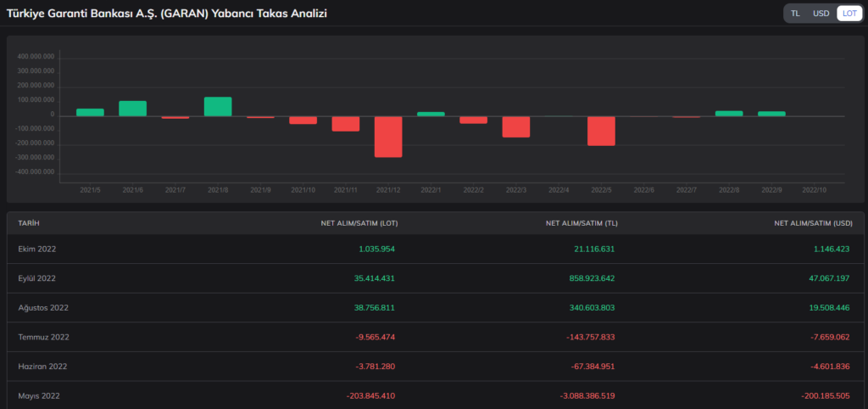This screenshot has height=409, width=868.
Task: Click the USD value 47.067.197
Action: click(829, 278)
